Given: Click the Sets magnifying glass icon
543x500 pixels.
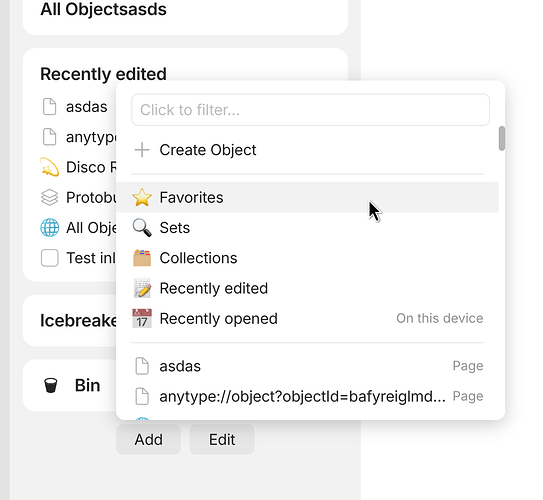Looking at the screenshot, I should [x=142, y=228].
